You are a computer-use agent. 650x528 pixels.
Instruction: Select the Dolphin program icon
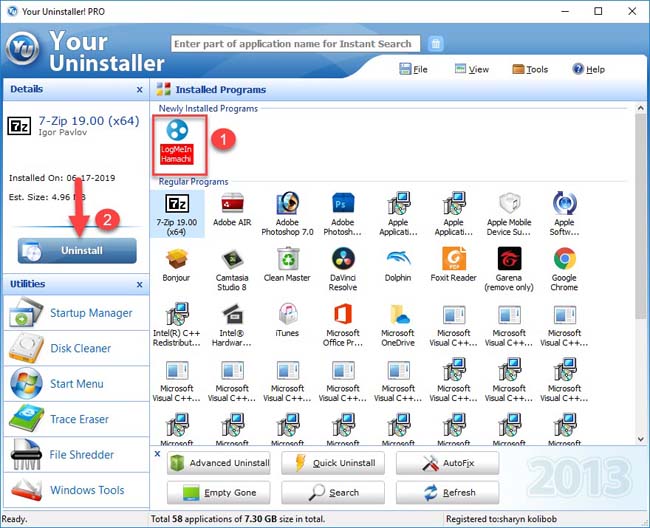398,265
